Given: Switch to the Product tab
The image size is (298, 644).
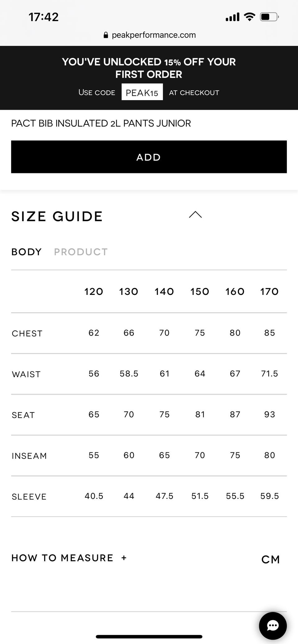Looking at the screenshot, I should pos(81,252).
